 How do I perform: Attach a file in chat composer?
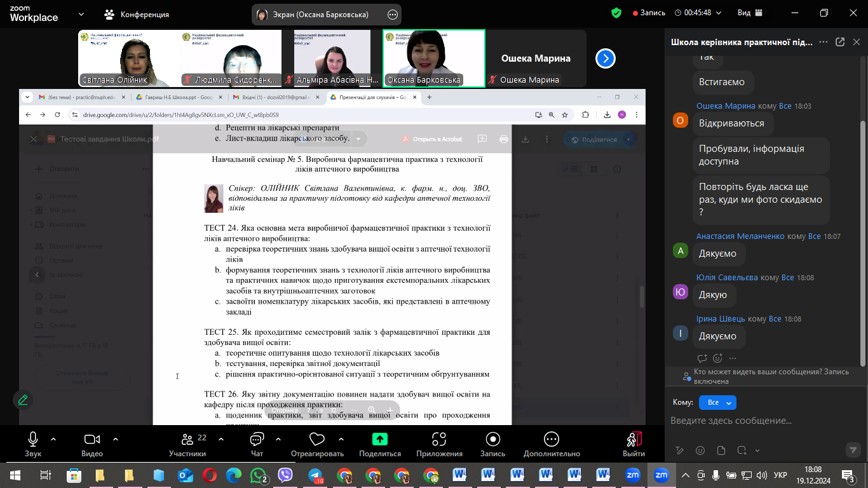pos(721,451)
